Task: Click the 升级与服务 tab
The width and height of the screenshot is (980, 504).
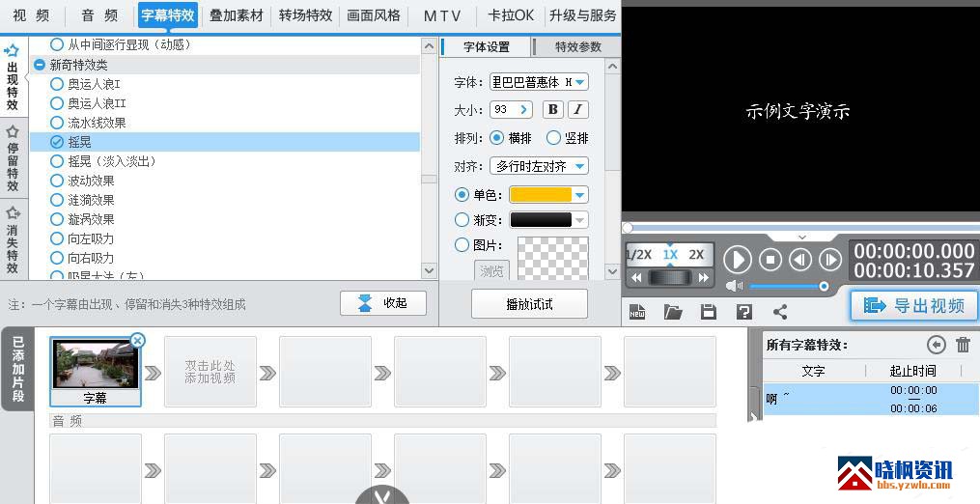Action: 582,15
